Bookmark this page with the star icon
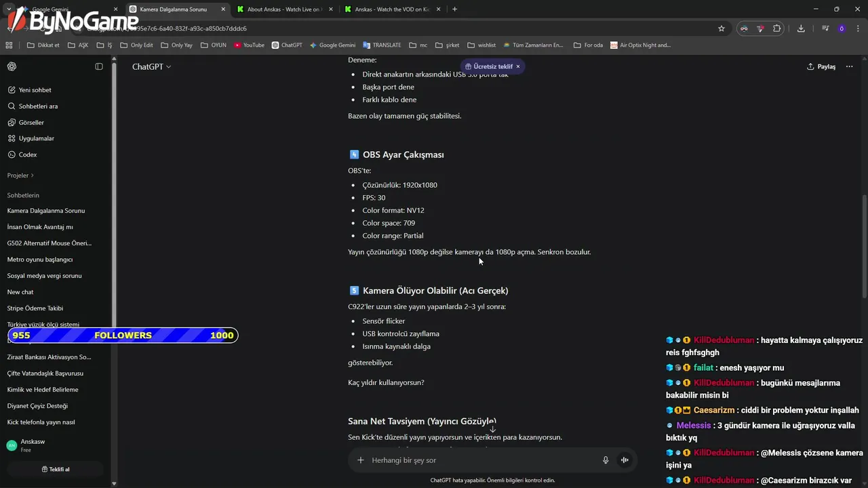 pos(722,28)
